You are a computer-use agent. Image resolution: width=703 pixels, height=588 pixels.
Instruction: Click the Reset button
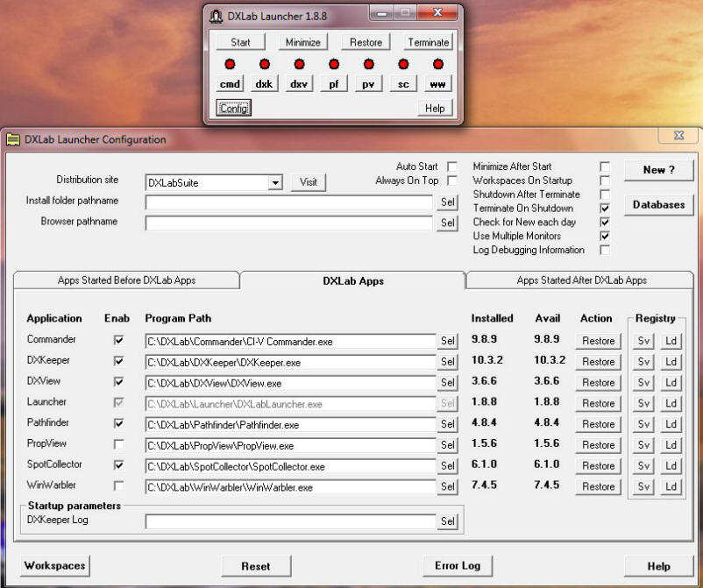click(x=256, y=566)
